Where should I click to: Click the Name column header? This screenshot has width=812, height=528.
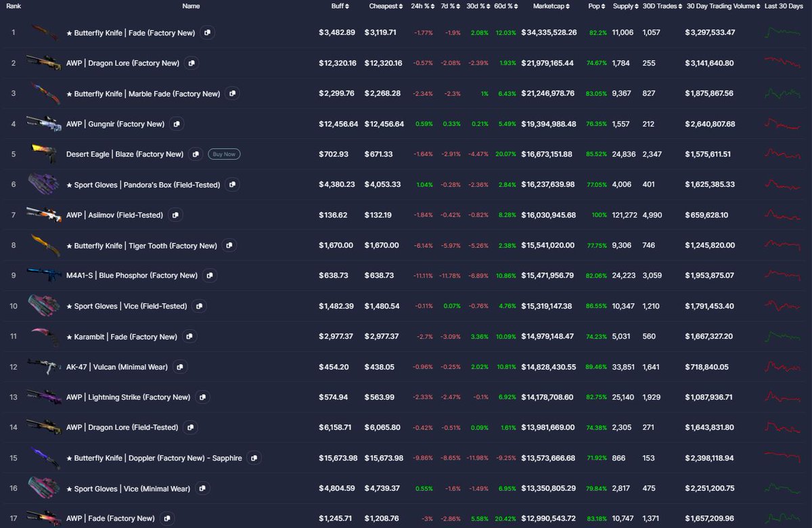point(191,6)
